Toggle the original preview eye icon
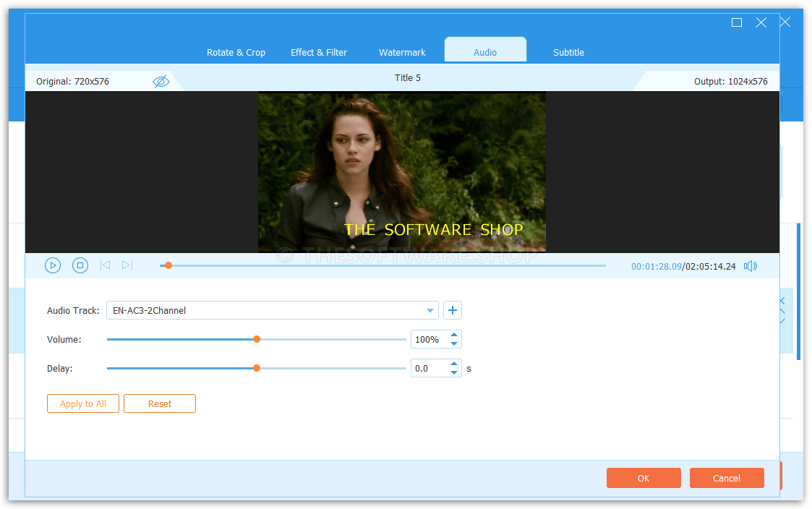812x509 pixels. (161, 80)
